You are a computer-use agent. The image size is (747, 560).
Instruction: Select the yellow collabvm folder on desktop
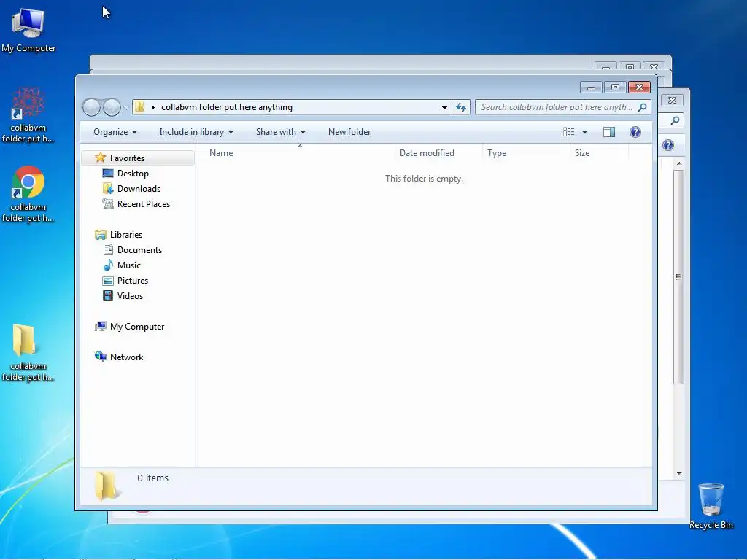(28, 352)
